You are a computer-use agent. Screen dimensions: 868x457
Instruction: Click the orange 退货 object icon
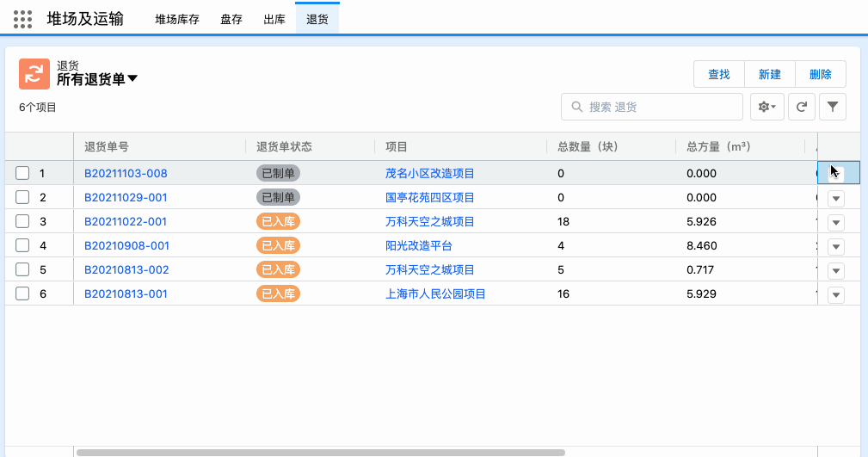pyautogui.click(x=34, y=74)
